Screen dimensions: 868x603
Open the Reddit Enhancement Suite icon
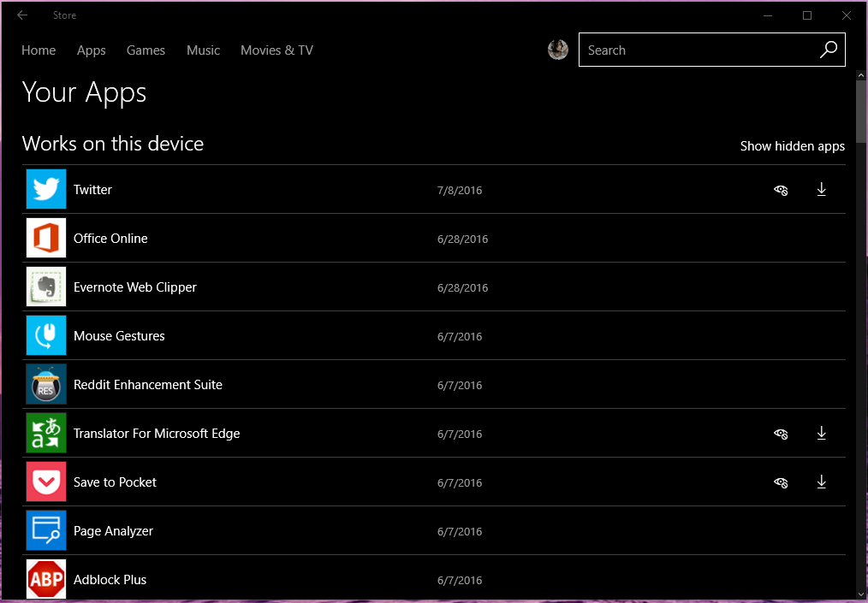point(46,384)
